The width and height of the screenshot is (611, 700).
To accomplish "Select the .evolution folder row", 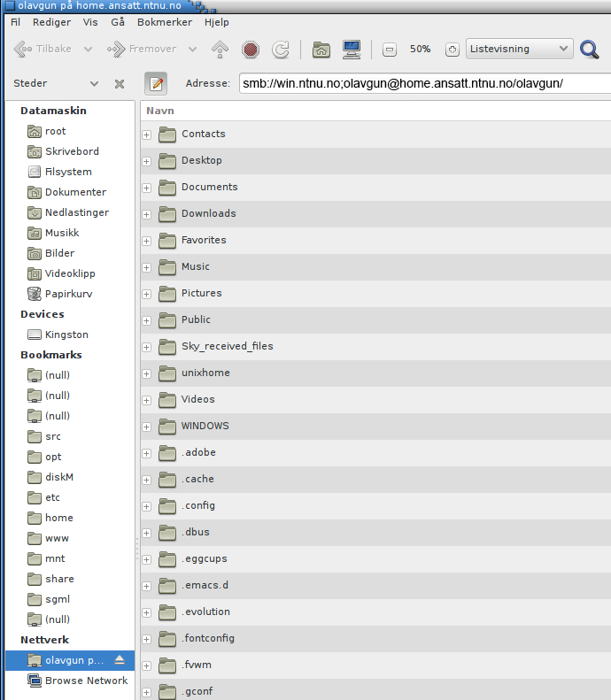I will (x=375, y=612).
